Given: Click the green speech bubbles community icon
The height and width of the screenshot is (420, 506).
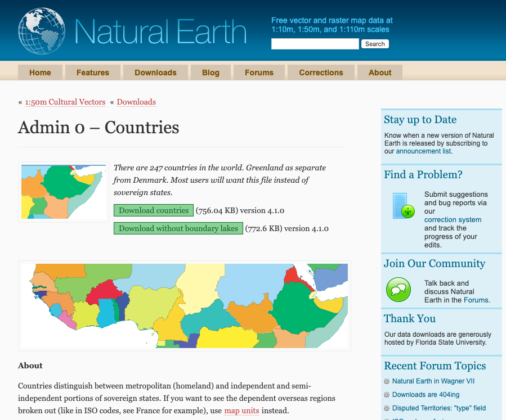Looking at the screenshot, I should pos(398,290).
